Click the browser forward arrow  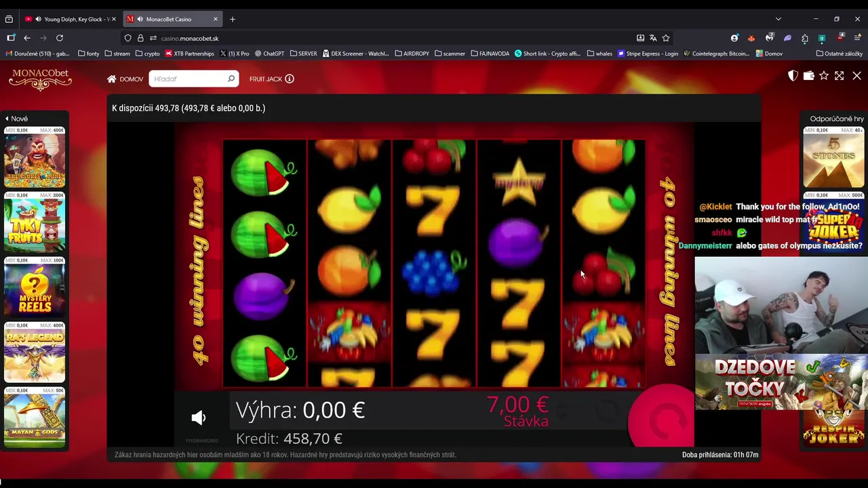click(43, 38)
